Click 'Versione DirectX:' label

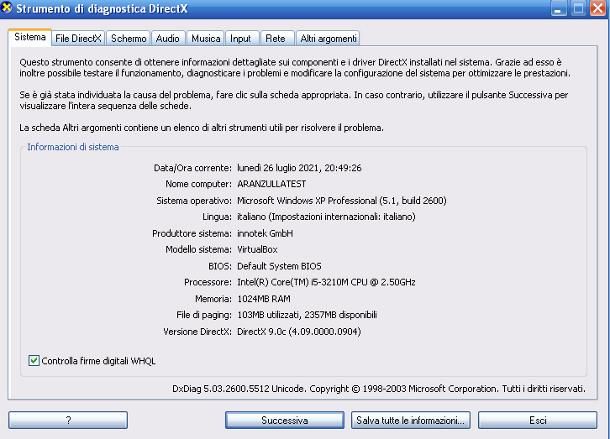click(197, 332)
